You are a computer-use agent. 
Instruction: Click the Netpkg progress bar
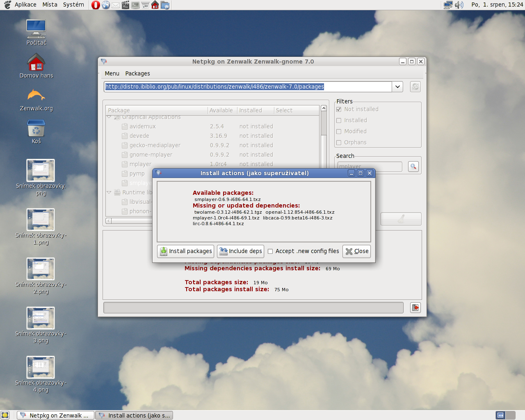(x=253, y=308)
